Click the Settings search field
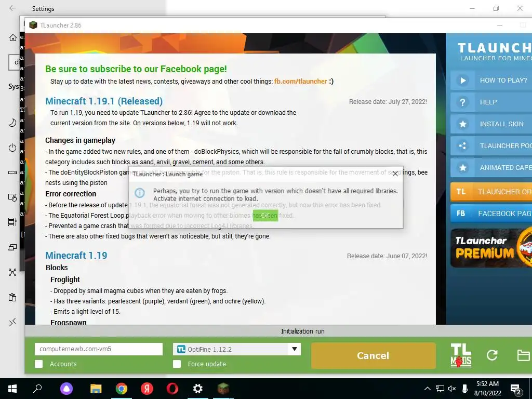 click(14, 62)
